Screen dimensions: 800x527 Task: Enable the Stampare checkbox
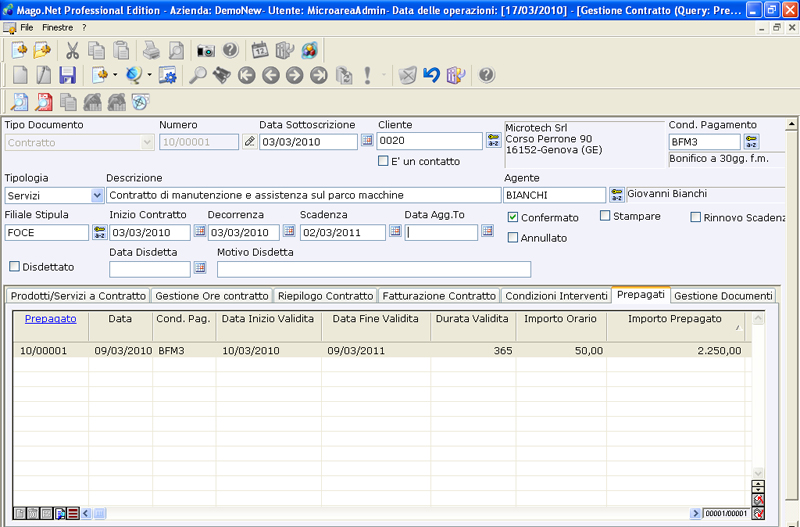click(605, 216)
